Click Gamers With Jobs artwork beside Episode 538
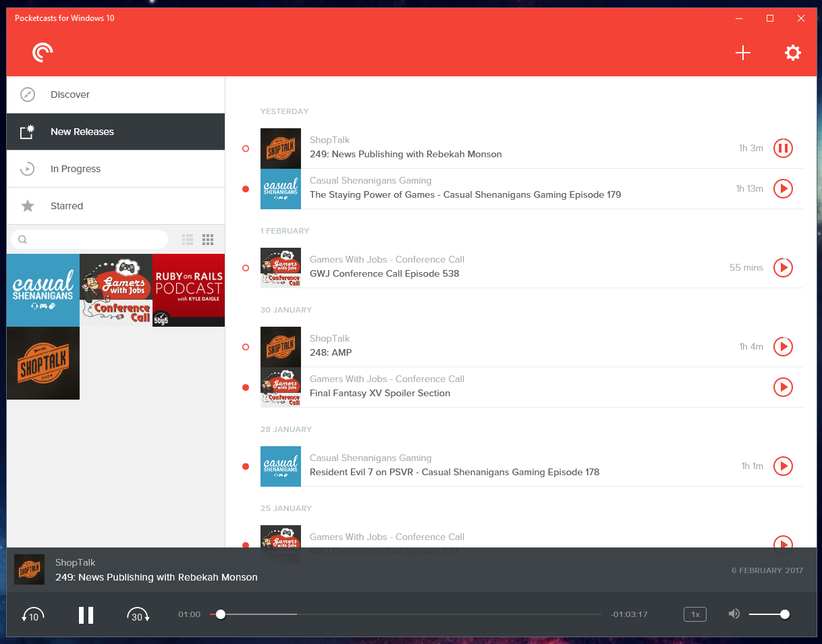This screenshot has width=822, height=644. coord(281,268)
